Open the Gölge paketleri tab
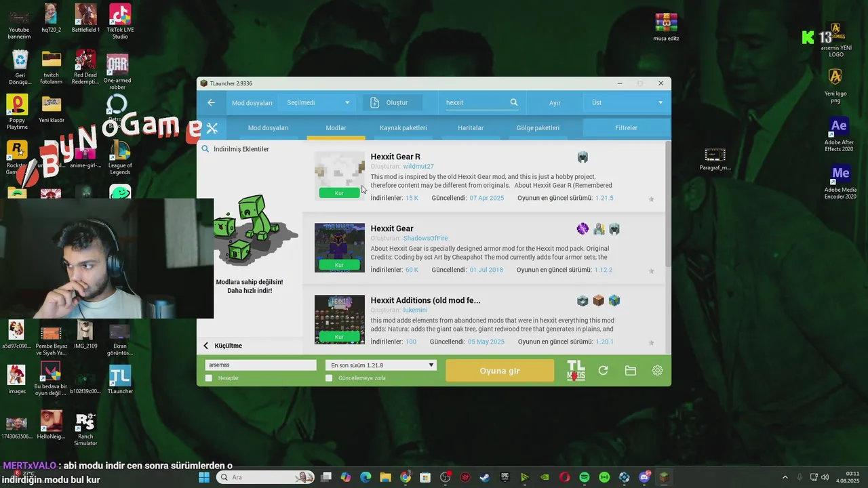 [x=538, y=127]
